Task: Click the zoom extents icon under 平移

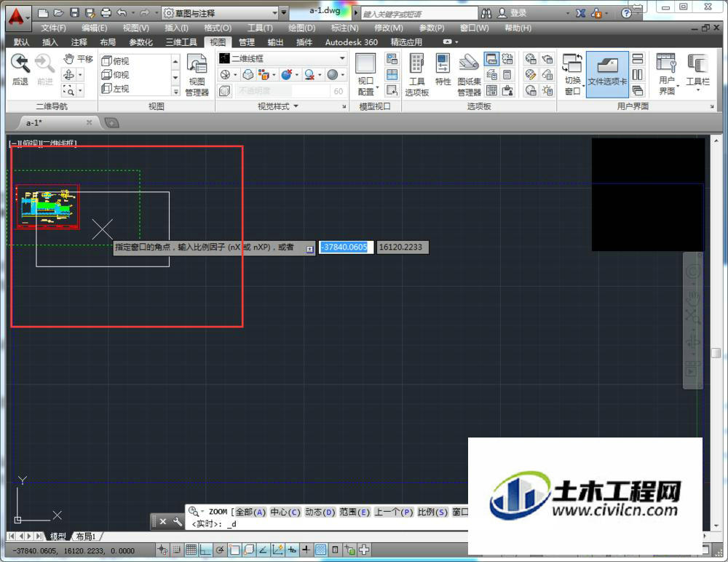Action: 68,90
